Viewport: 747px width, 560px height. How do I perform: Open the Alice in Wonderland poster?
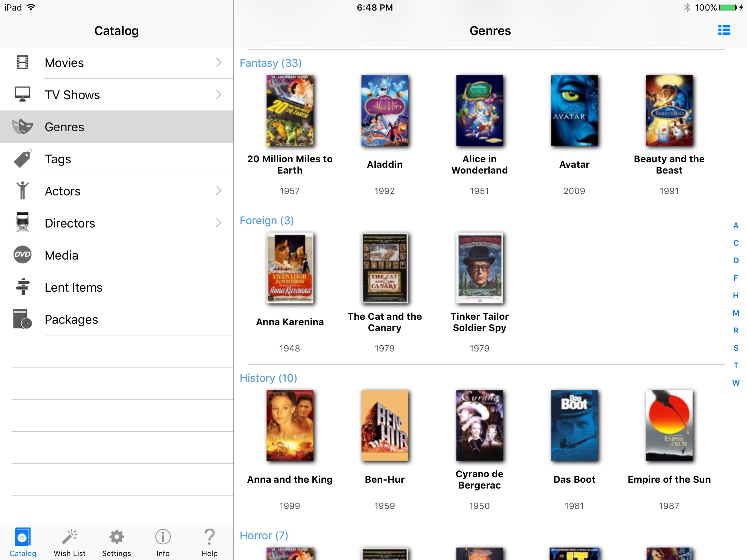click(x=480, y=110)
